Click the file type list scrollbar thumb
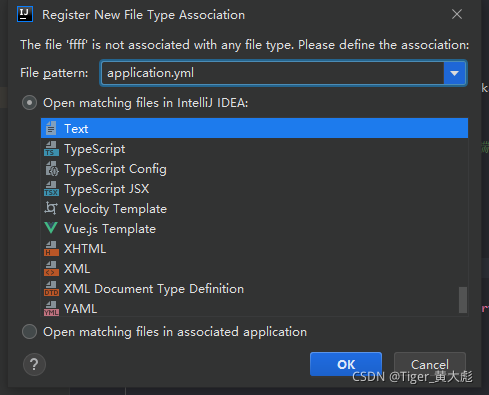The width and height of the screenshot is (489, 395). tap(463, 300)
